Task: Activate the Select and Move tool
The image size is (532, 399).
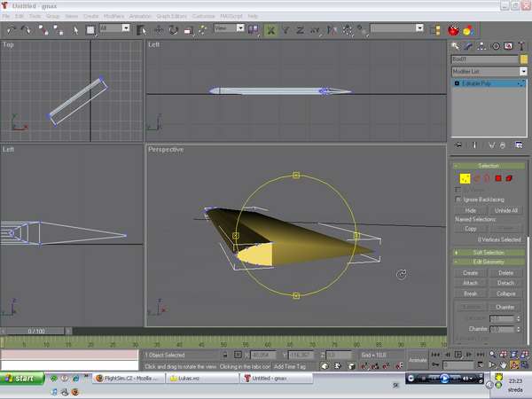Action: point(159,30)
